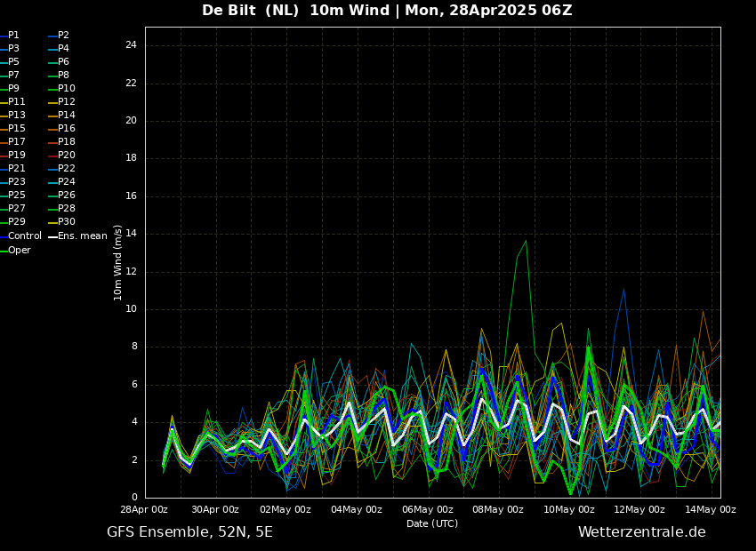Click the Oper legend entry
The width and height of the screenshot is (756, 551).
click(x=19, y=251)
